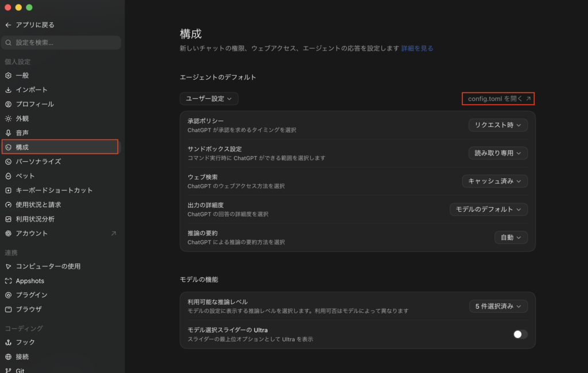Open the ユーザー設定 scope dropdown
Screen dimensions: 588x373
pyautogui.click(x=209, y=99)
